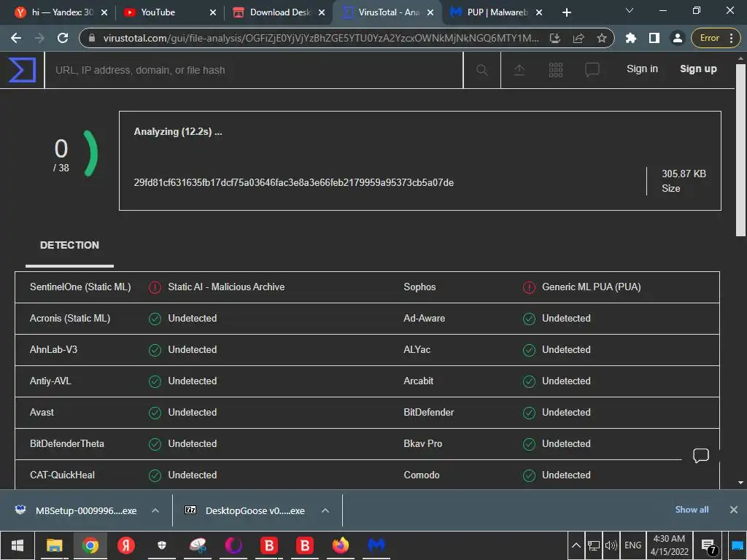Open the notification center icon
The width and height of the screenshot is (747, 560).
(x=708, y=546)
